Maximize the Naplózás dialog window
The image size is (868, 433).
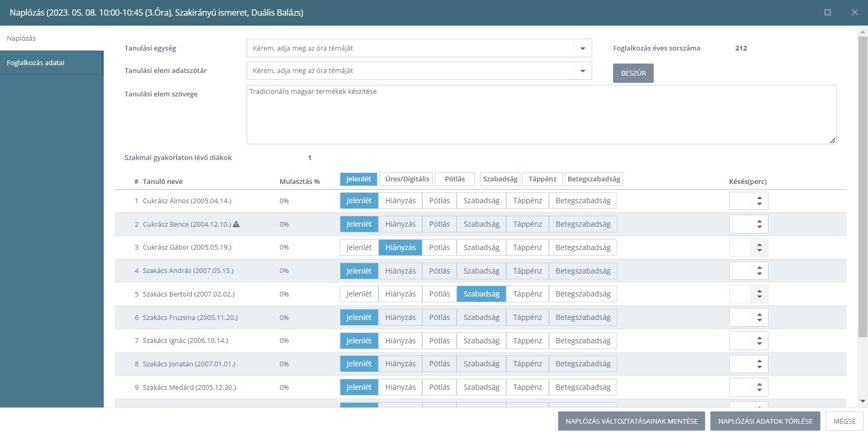tap(827, 12)
